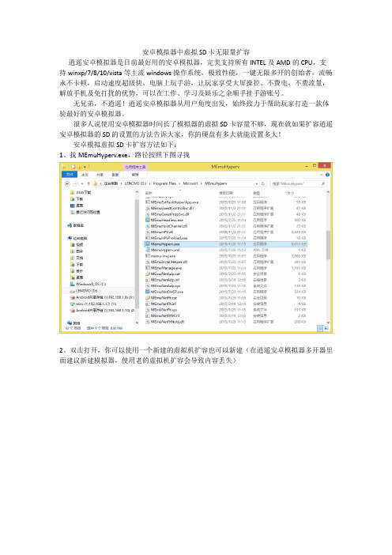The image size is (392, 555).
Task: Open the address bar history dropdown
Action: click(x=257, y=183)
